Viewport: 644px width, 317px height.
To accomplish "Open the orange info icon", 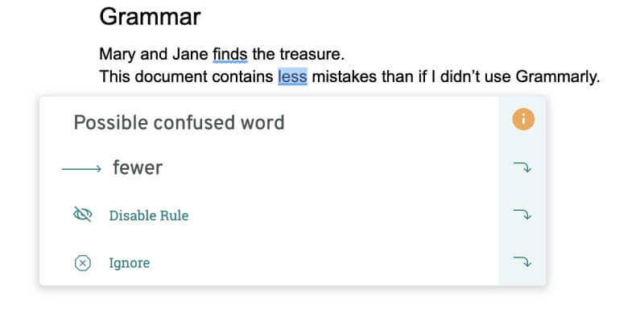I will click(523, 120).
